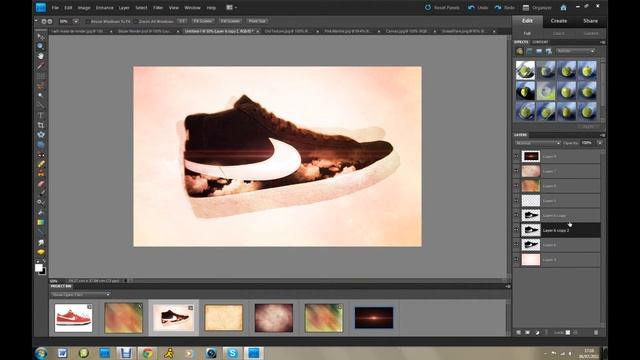Screen dimensions: 640x360
Task: Click the Print Size button
Action: 257,21
